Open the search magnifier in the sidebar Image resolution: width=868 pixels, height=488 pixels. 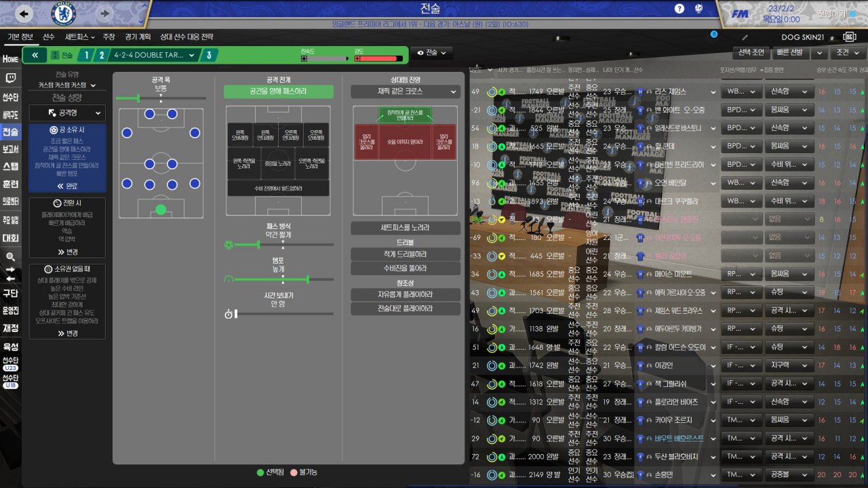[10, 258]
